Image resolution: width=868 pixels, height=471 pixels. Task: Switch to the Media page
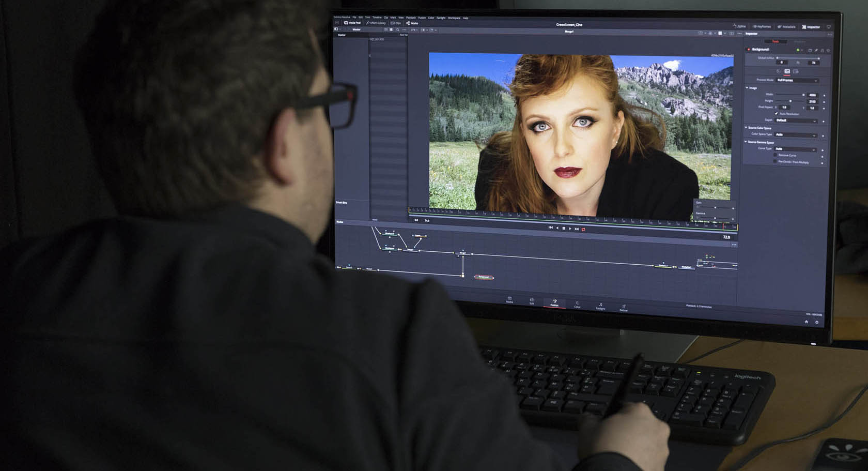tap(509, 300)
